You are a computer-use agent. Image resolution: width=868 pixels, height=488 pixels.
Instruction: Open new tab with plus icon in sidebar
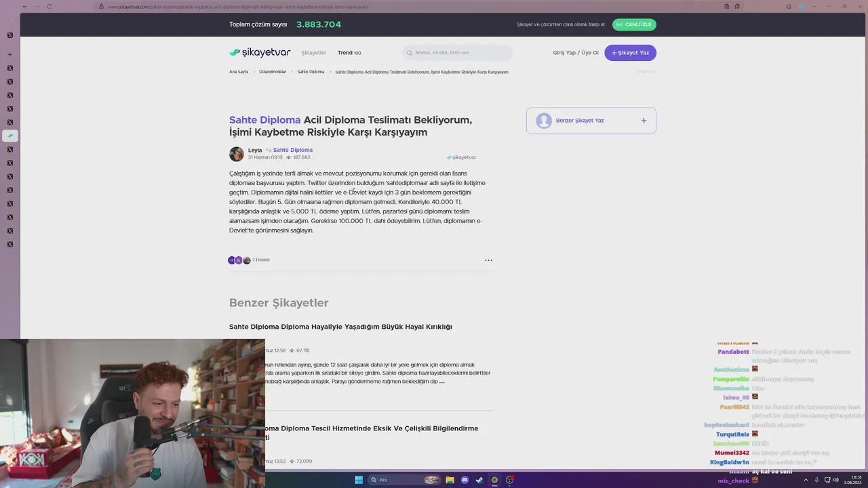pyautogui.click(x=9, y=54)
